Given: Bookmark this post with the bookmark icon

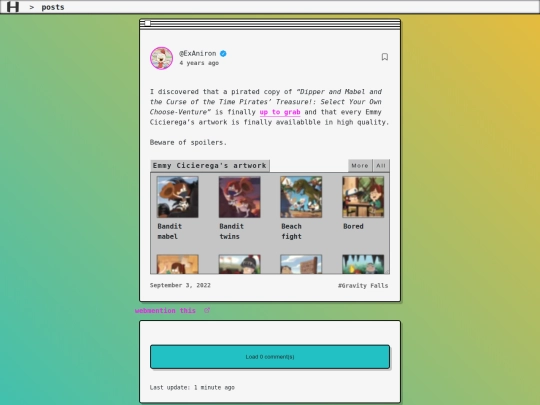Looking at the screenshot, I should [385, 57].
